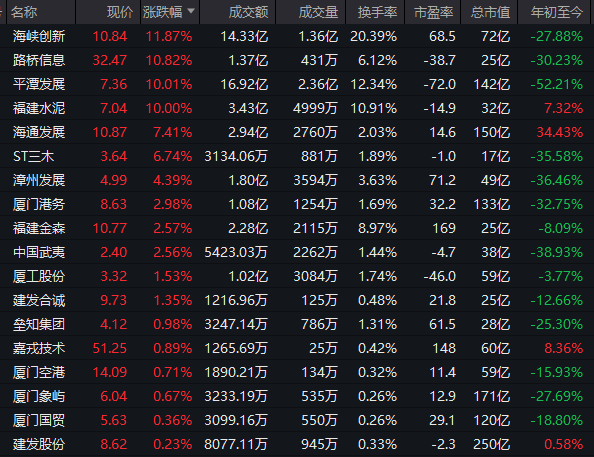Select the 路桥信息 stock

click(297, 60)
